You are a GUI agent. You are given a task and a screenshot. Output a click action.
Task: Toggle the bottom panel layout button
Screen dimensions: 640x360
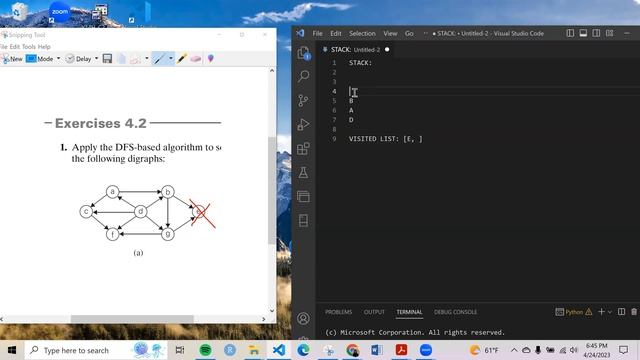(x=583, y=33)
